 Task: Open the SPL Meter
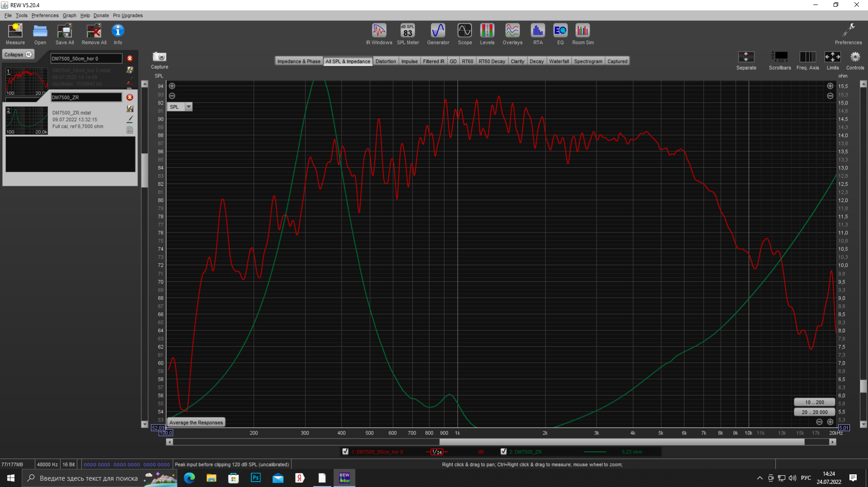(408, 34)
